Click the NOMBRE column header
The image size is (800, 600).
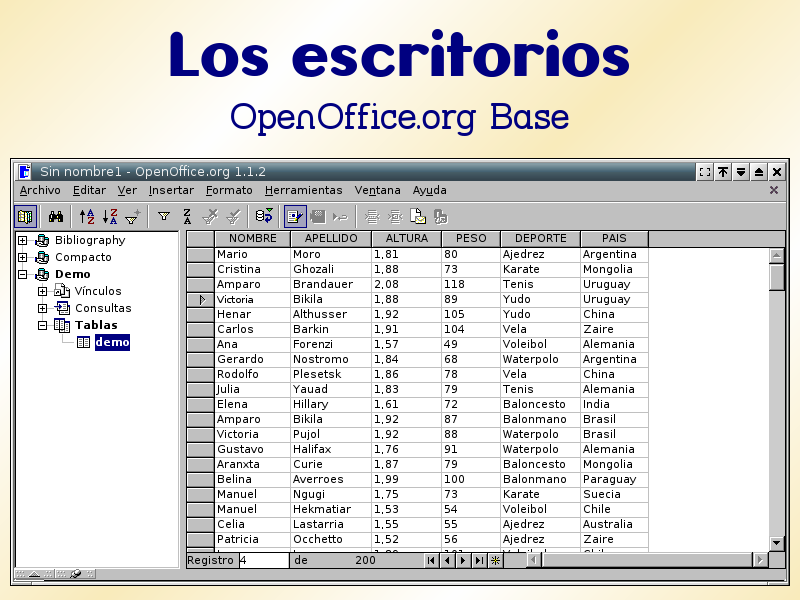(253, 238)
